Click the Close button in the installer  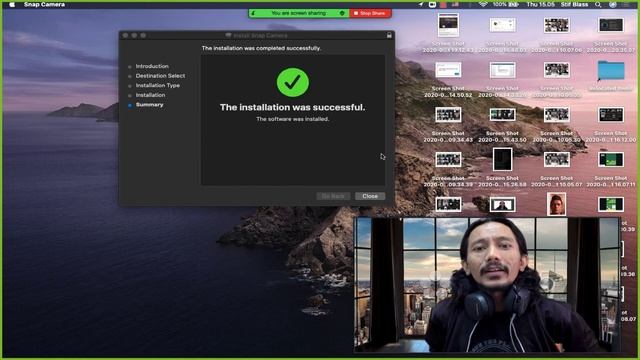pos(370,196)
